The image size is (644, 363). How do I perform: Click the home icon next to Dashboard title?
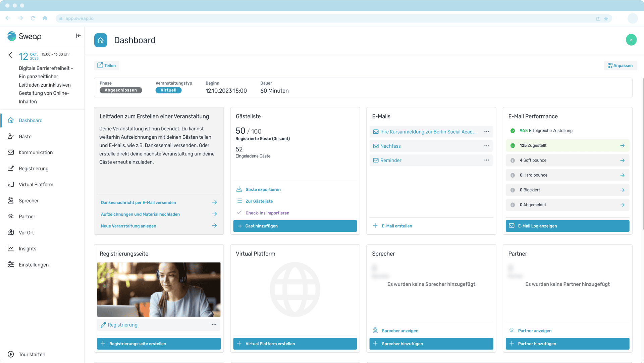coord(101,40)
